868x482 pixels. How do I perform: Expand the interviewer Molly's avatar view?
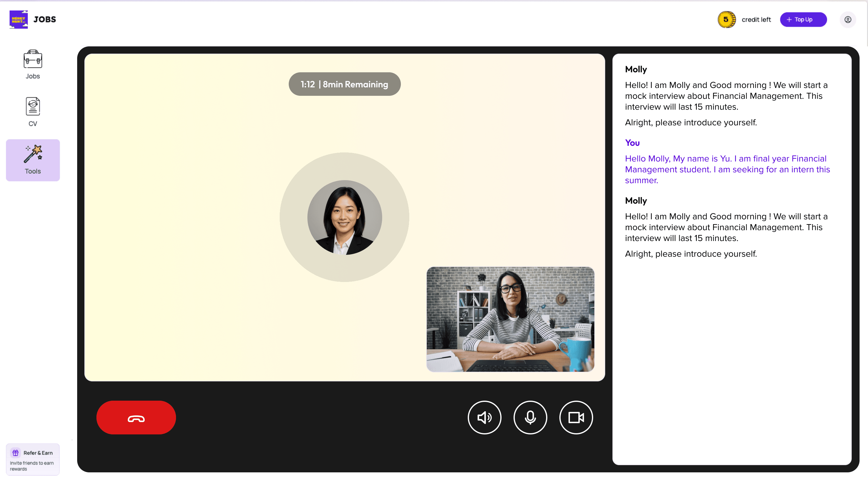[344, 218]
